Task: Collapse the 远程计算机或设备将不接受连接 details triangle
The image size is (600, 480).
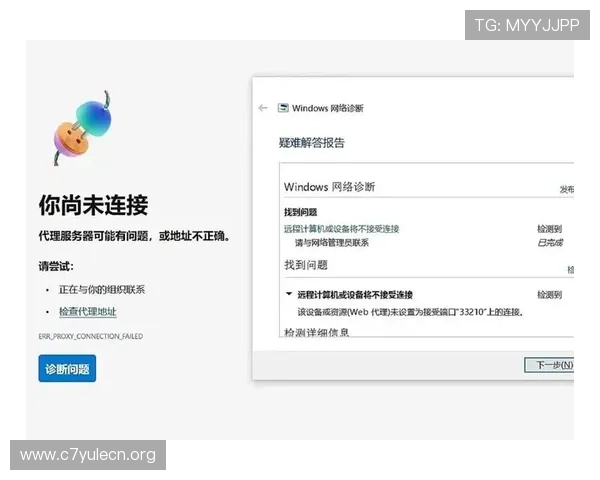Action: [x=289, y=294]
